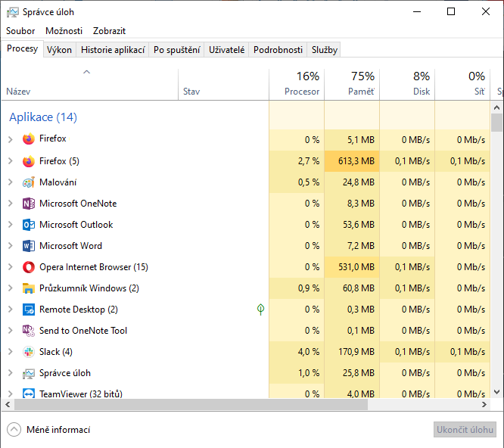Open the Možnosti menu

[x=64, y=31]
